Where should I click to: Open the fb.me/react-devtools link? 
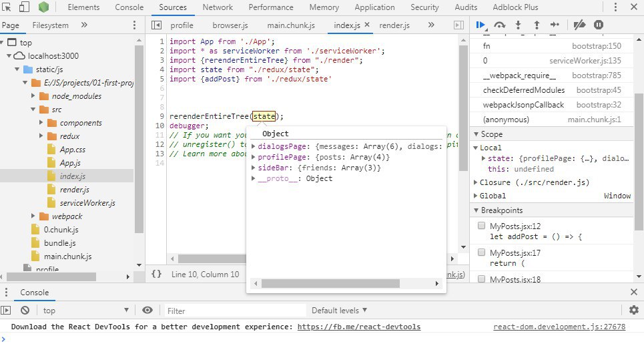pyautogui.click(x=358, y=327)
